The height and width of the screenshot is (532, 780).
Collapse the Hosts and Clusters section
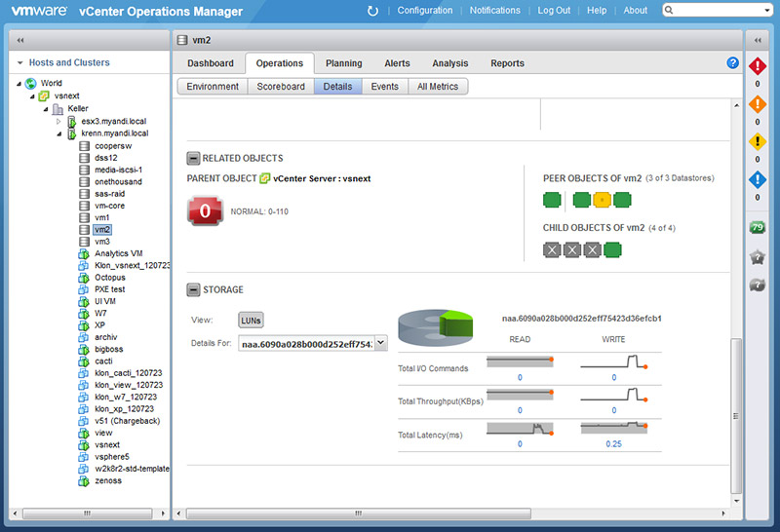(19, 62)
